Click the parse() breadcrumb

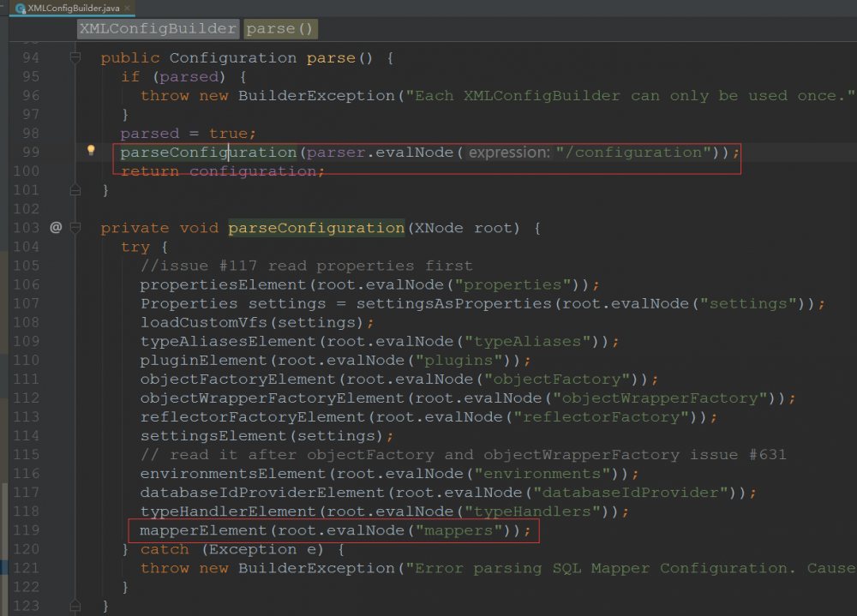click(x=280, y=28)
